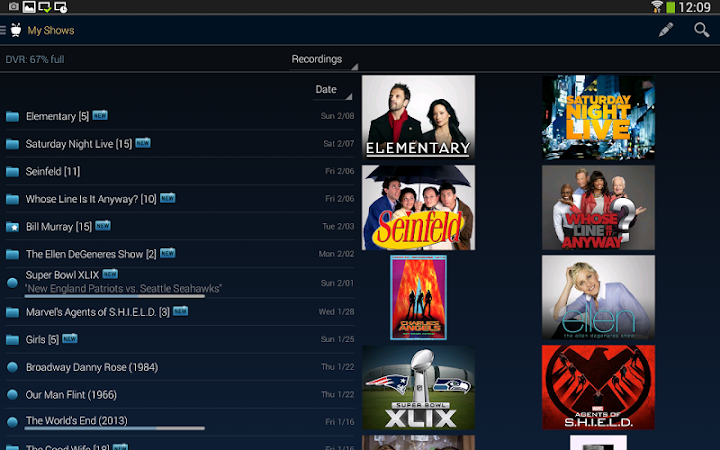Image resolution: width=720 pixels, height=450 pixels.
Task: Tap the battery status icon
Action: tap(670, 7)
